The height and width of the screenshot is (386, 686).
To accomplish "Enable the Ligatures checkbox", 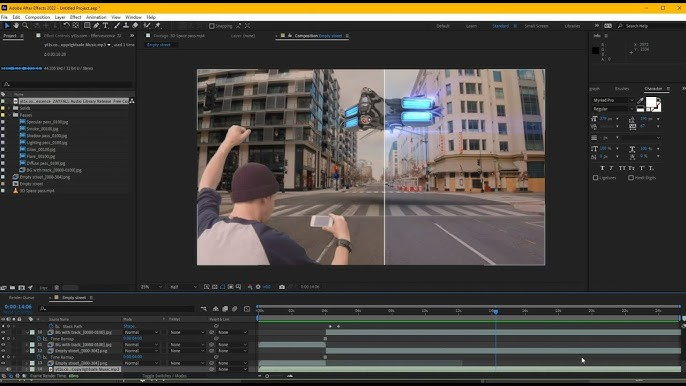I will [595, 178].
